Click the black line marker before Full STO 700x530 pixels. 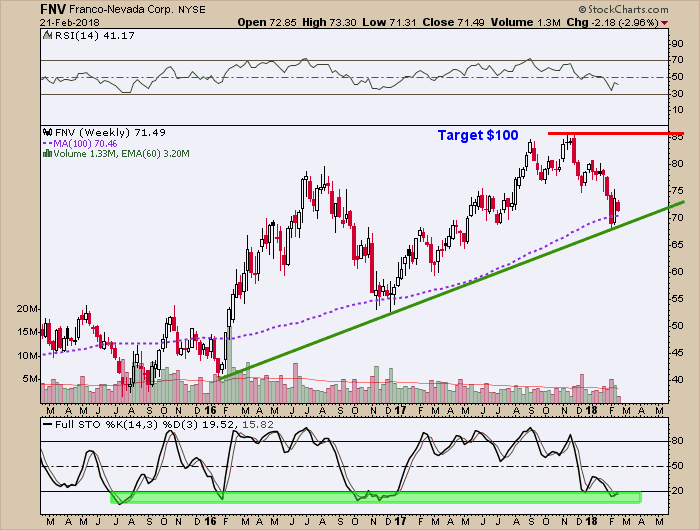coord(47,425)
